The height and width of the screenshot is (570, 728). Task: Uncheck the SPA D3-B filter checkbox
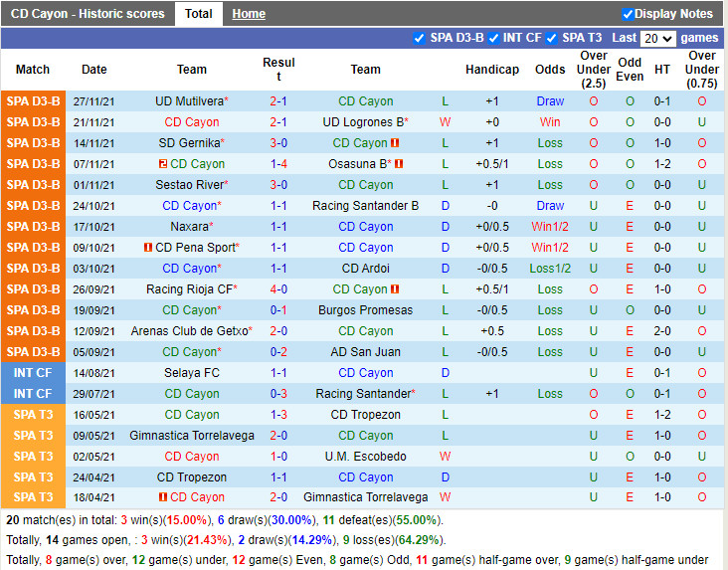point(419,38)
